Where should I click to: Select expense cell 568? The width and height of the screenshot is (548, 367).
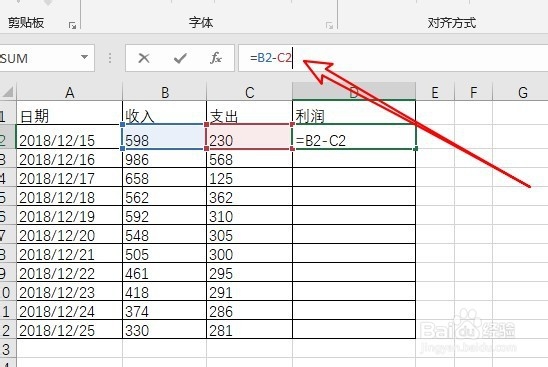pos(249,158)
